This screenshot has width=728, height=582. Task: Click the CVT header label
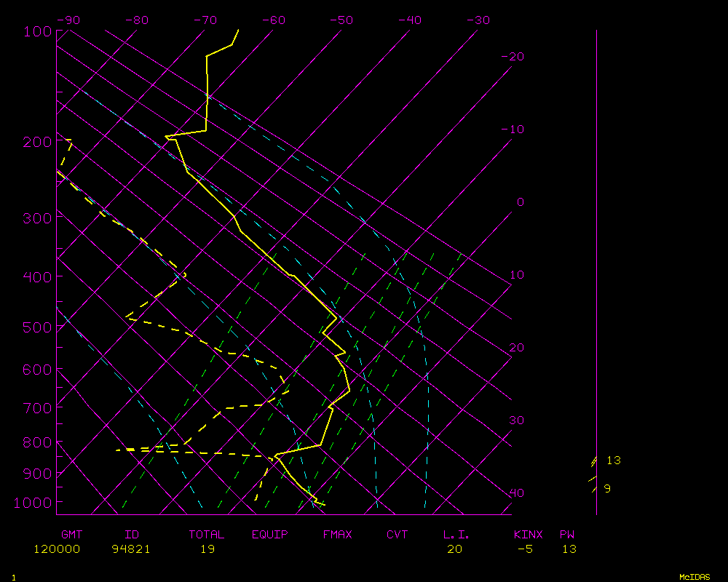tap(397, 535)
